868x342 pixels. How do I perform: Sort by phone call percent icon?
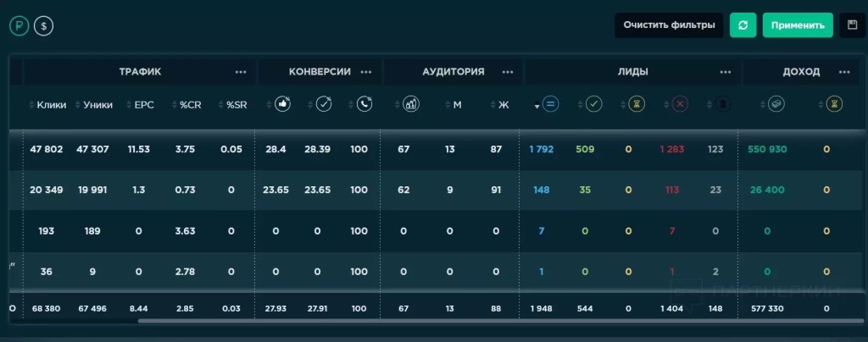click(364, 104)
